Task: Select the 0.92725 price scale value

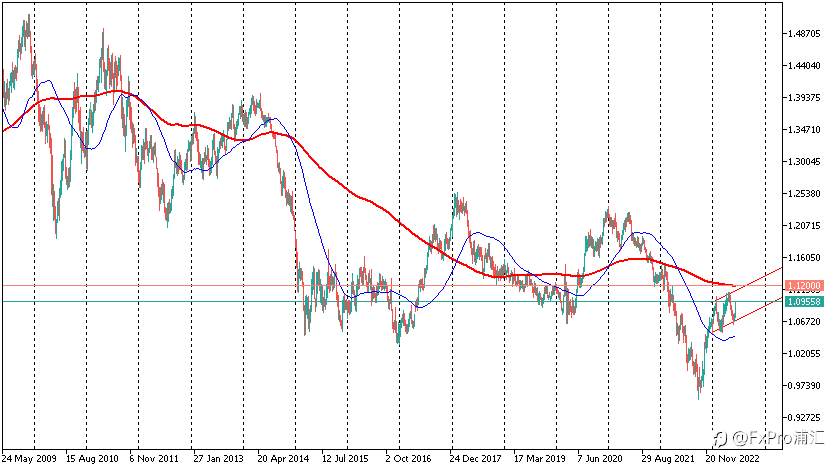Action: point(804,417)
